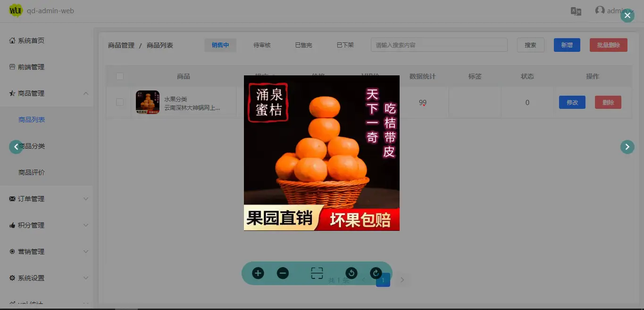Viewport: 644px width, 310px height.
Task: Expand the 系统设置 sidebar menu
Action: tap(46, 278)
